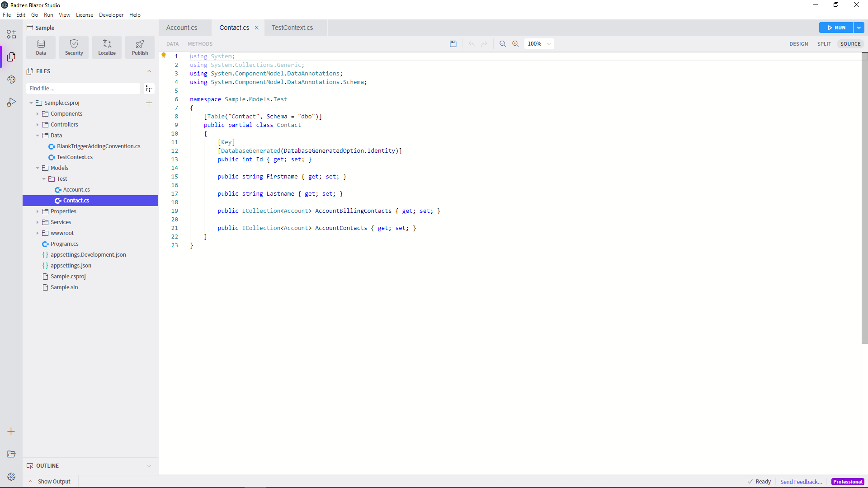Add new item to Sample.csproj with plus
Image resolution: width=868 pixels, height=488 pixels.
149,103
